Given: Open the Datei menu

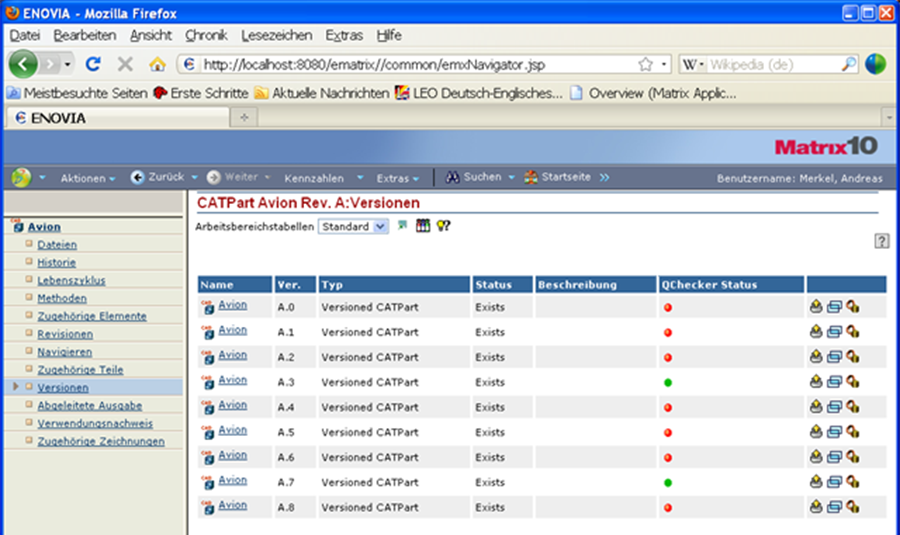Looking at the screenshot, I should [x=25, y=36].
